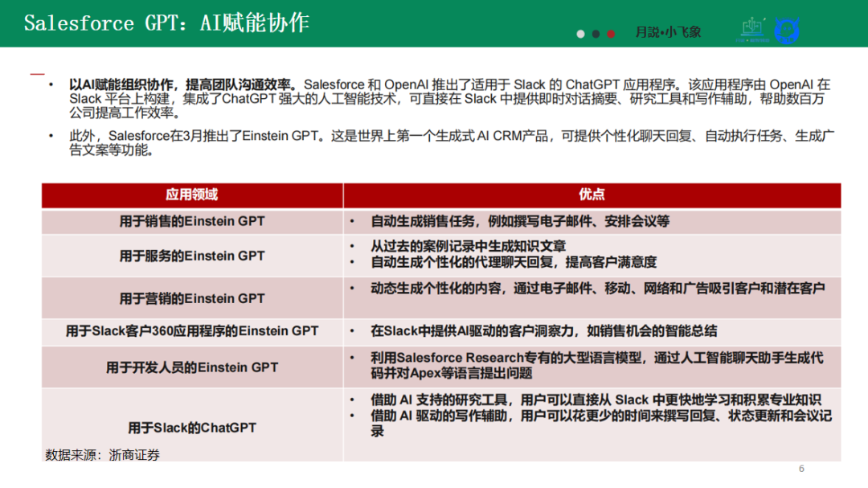The height and width of the screenshot is (488, 868).
Task: Click the line "自动生成个性化的代理聊天回复，提高客户满意度"
Action: pyautogui.click(x=514, y=262)
